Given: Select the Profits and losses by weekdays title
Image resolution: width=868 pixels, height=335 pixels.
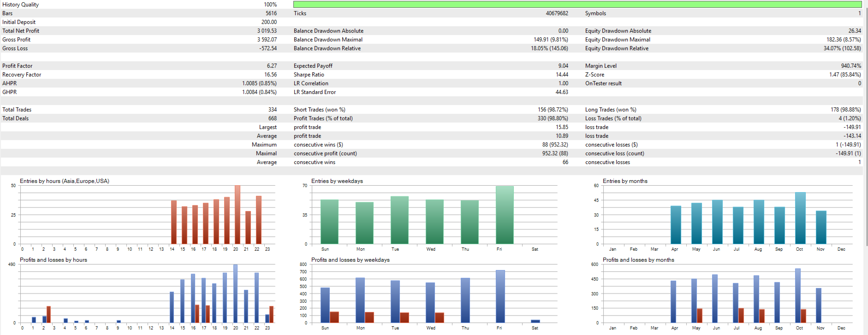Looking at the screenshot, I should [x=351, y=260].
